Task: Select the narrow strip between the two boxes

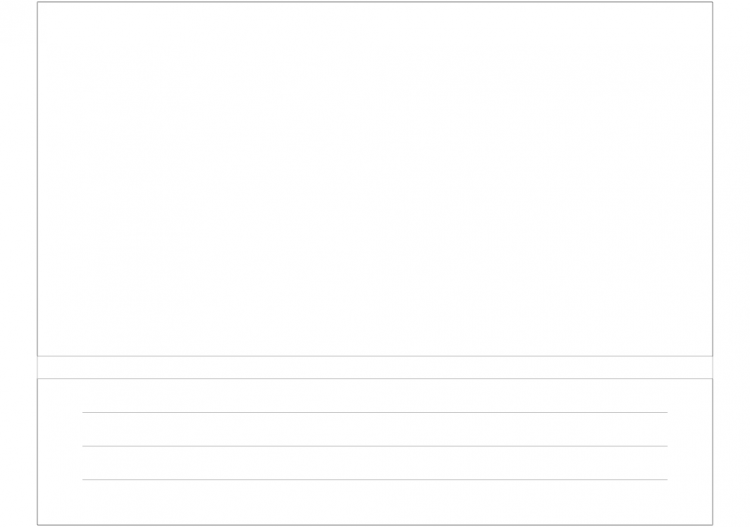Action: pos(375,367)
